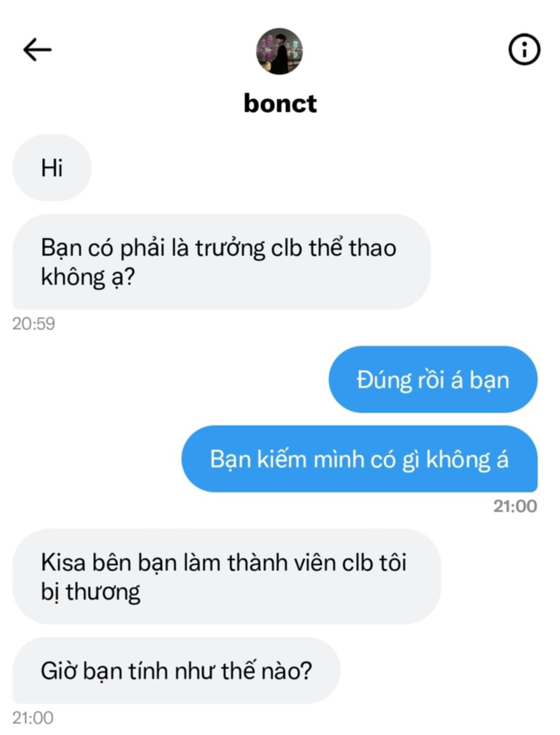This screenshot has width=560, height=735.
Task: Click the 20:59 timestamp
Action: pyautogui.click(x=34, y=324)
